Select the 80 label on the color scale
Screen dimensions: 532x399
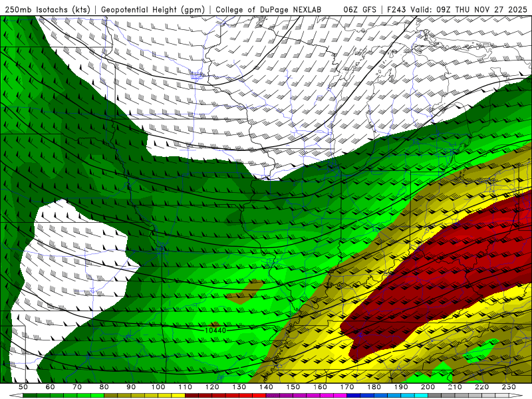104,387
